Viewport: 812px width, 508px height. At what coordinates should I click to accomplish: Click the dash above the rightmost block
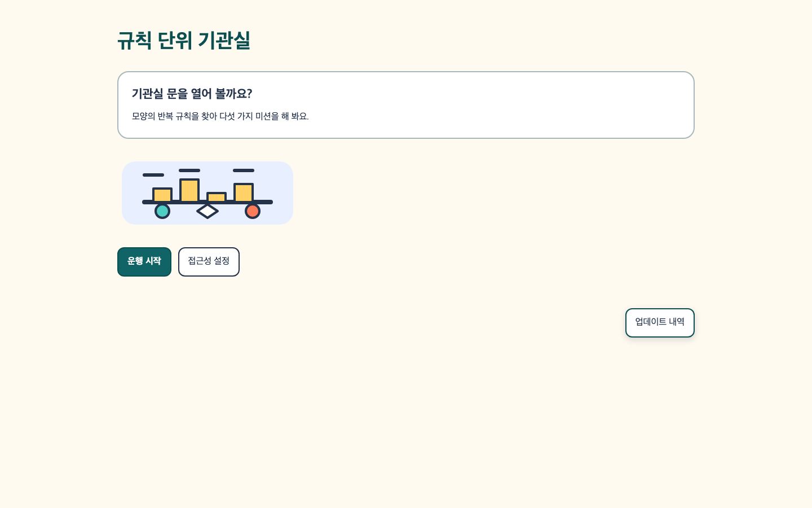click(x=244, y=170)
